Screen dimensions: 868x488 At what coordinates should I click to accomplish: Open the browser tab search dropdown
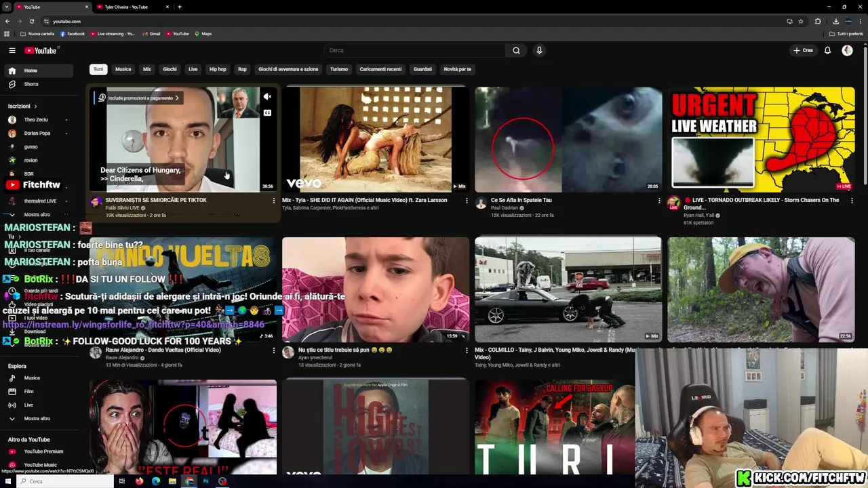7,7
